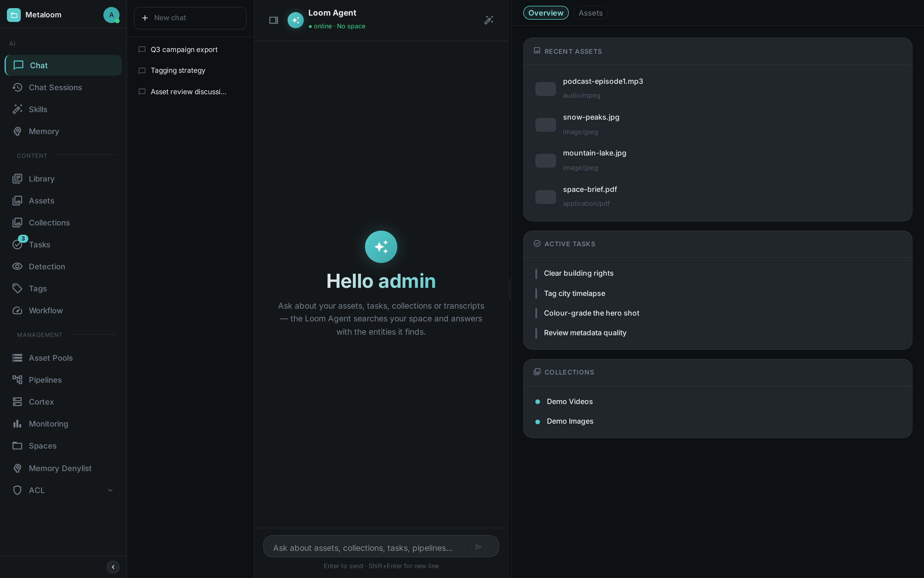
Task: Collapse the sidebar with the arrow button
Action: pyautogui.click(x=113, y=567)
